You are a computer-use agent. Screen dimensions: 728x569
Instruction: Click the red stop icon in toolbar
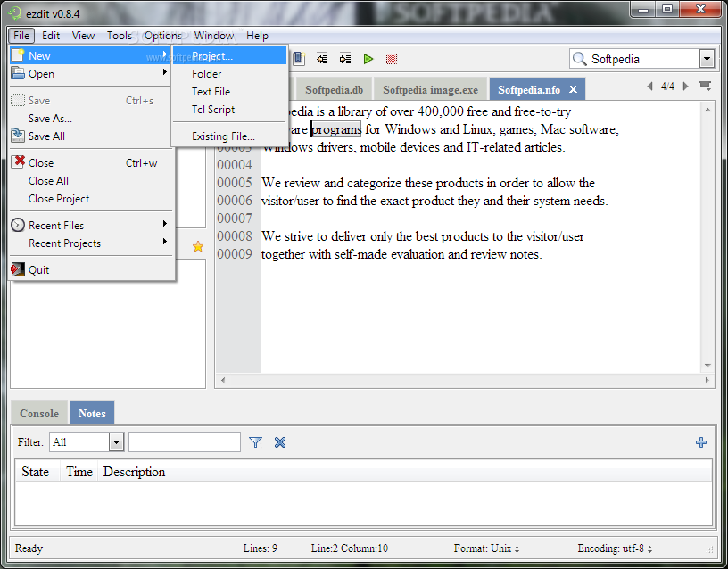click(392, 59)
